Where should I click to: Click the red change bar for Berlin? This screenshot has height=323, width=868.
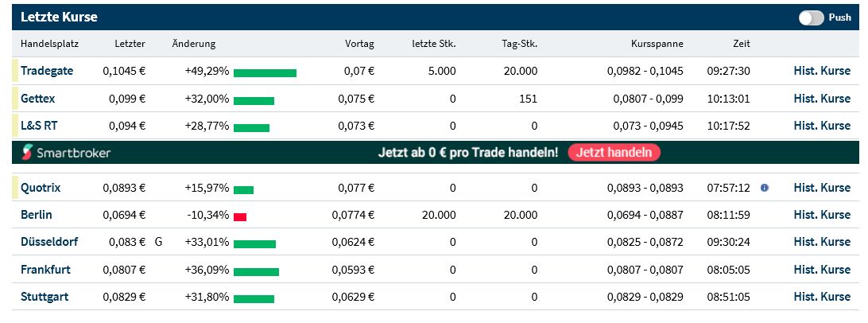[x=240, y=216]
